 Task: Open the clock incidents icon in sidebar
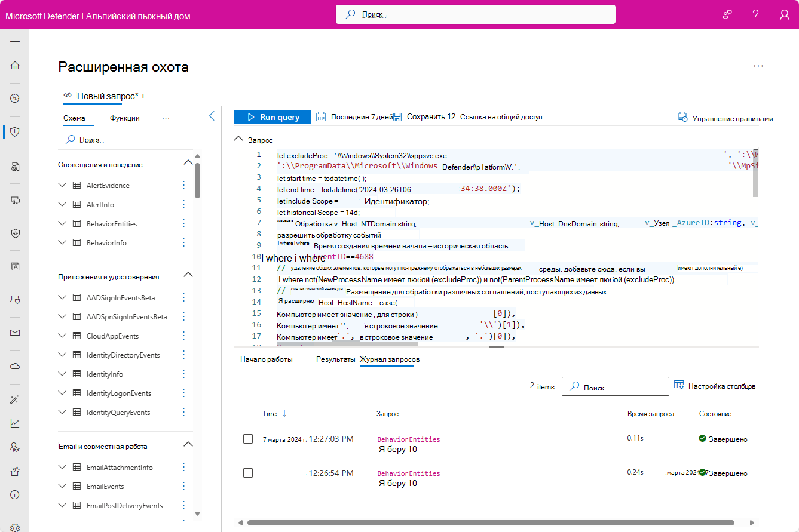point(15,99)
